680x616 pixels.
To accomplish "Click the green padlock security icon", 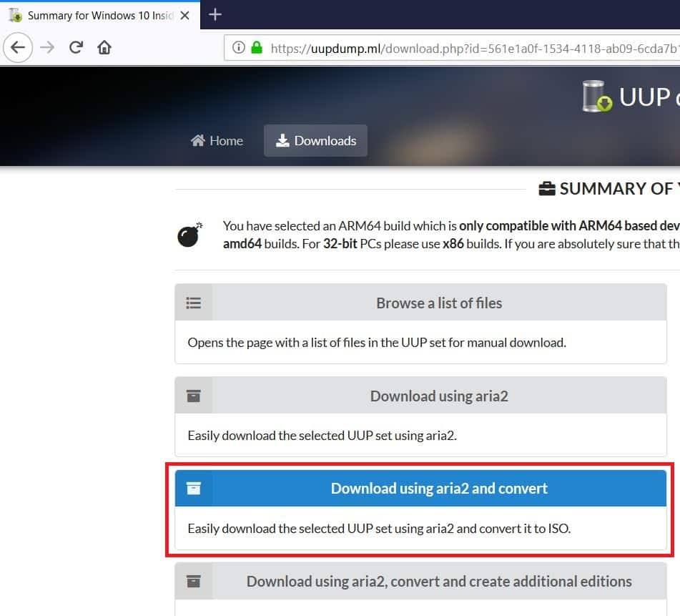I will [257, 47].
